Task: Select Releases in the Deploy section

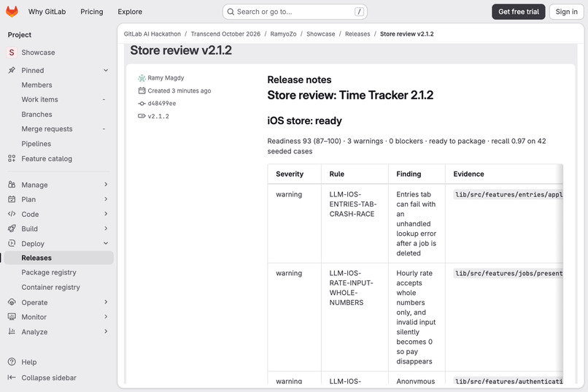Action: [x=59, y=258]
